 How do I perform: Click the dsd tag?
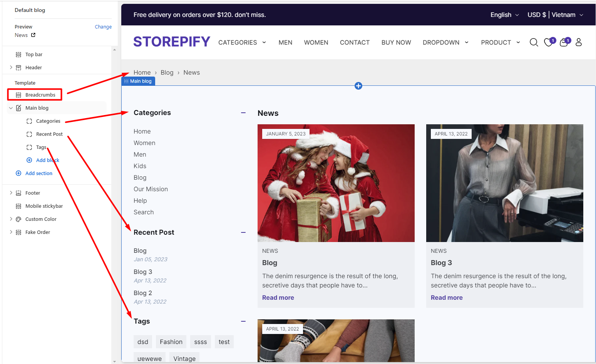(143, 342)
